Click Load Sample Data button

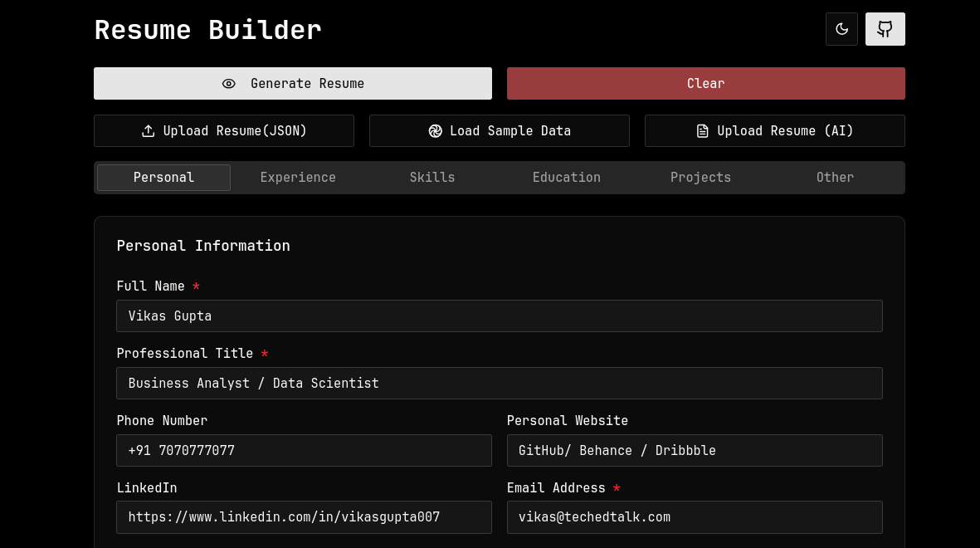tap(500, 130)
